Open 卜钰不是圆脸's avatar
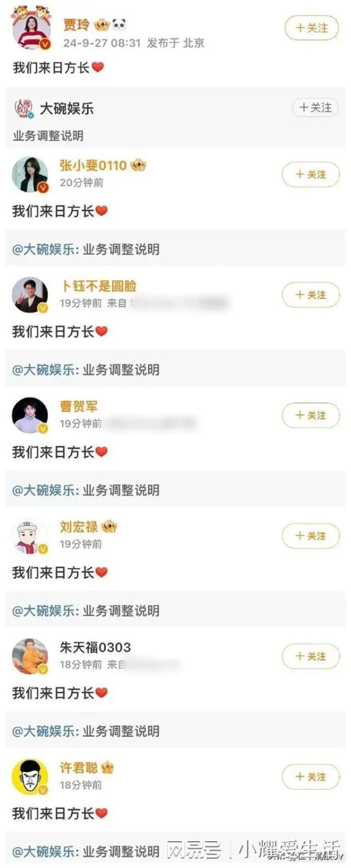Screen dimensions: 351x868 30,295
